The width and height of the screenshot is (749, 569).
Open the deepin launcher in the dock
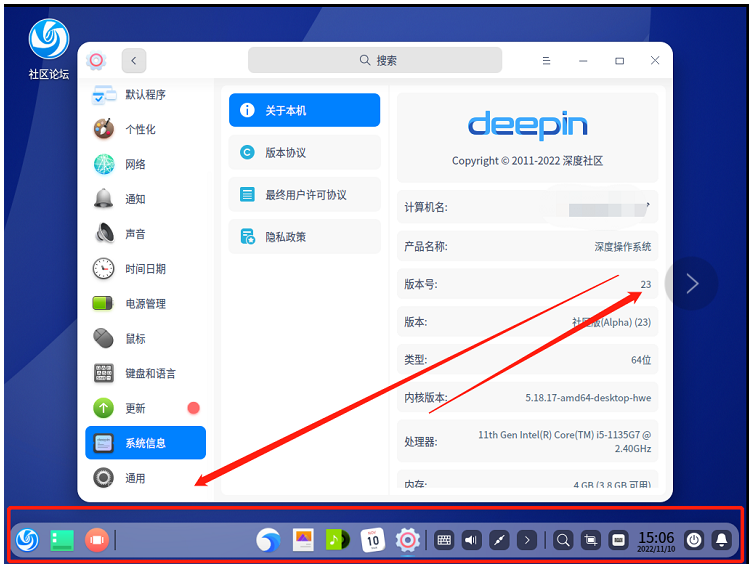tap(27, 540)
